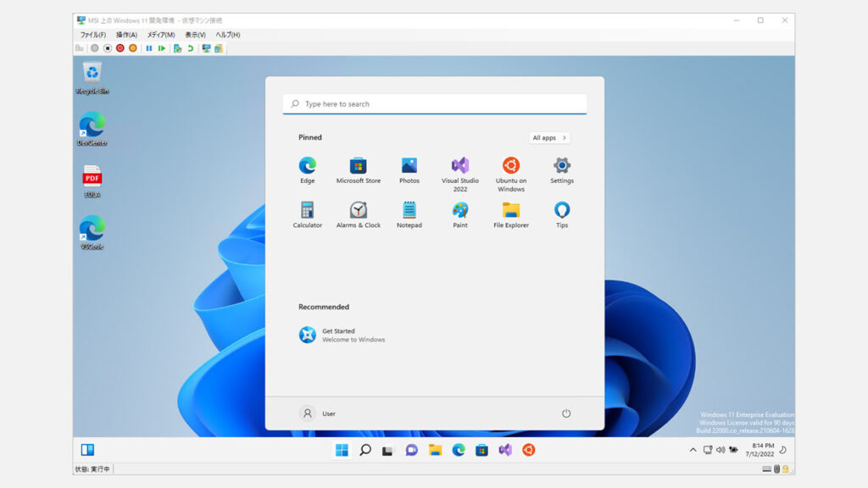868x488 pixels.
Task: Click the Hyper-V shut down toolbar icon
Action: click(120, 48)
